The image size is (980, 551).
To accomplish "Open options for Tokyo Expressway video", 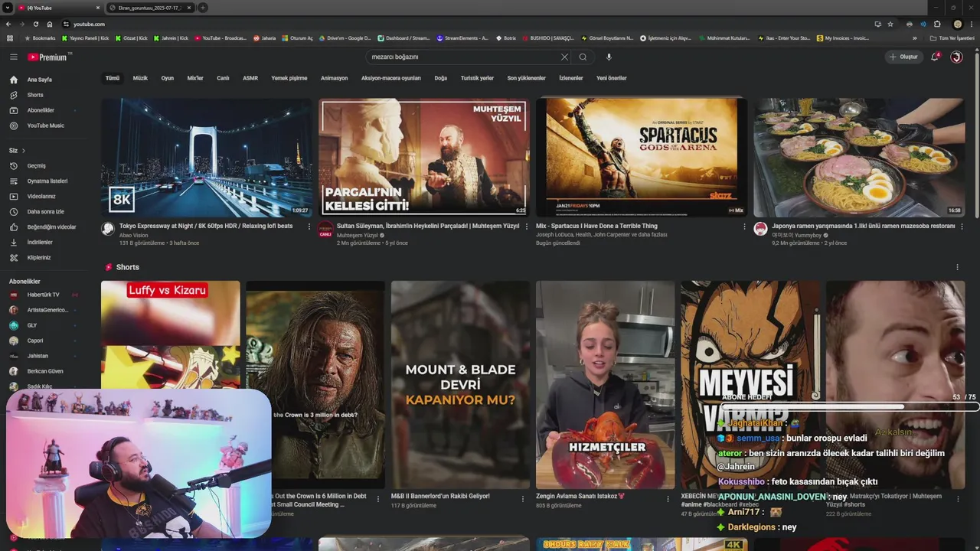I will (309, 227).
